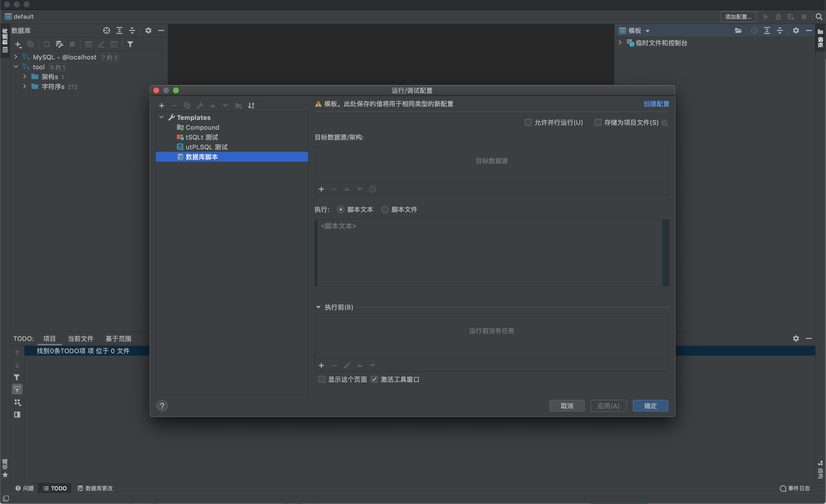
Task: Click add new configuration plus icon
Action: 162,106
